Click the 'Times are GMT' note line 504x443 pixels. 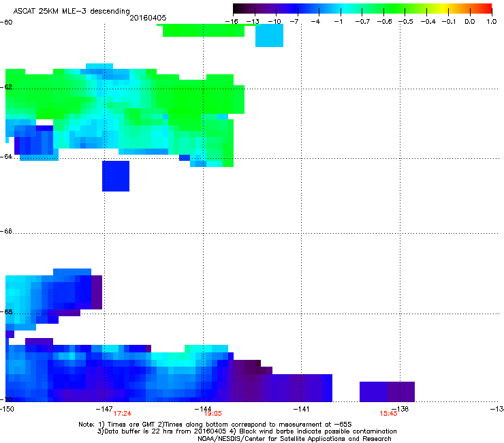(215, 425)
